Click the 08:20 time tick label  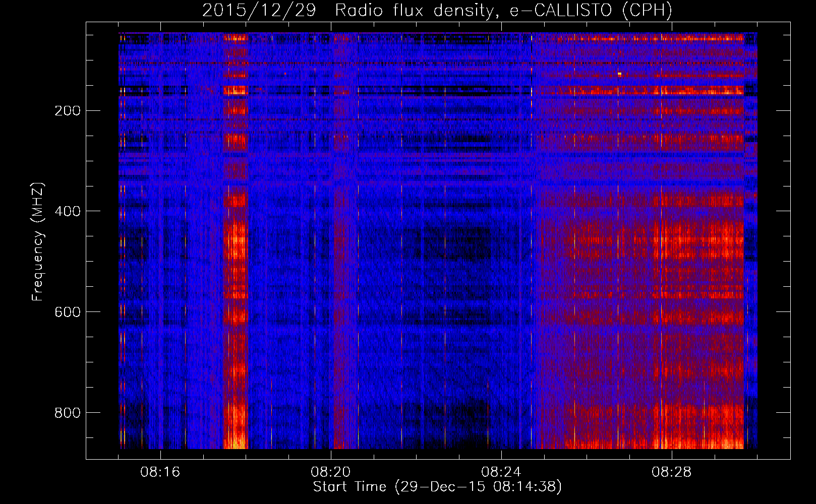coord(331,472)
